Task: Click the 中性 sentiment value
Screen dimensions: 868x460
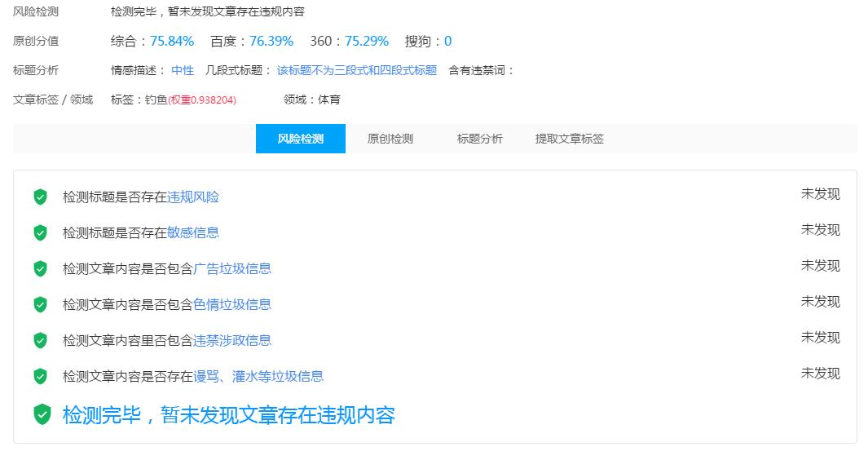Action: pyautogui.click(x=183, y=70)
